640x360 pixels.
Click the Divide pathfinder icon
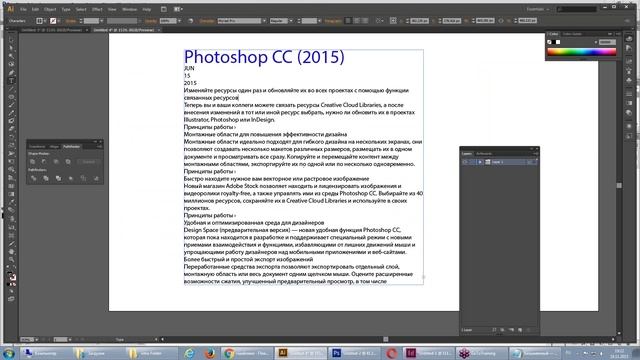click(x=33, y=178)
